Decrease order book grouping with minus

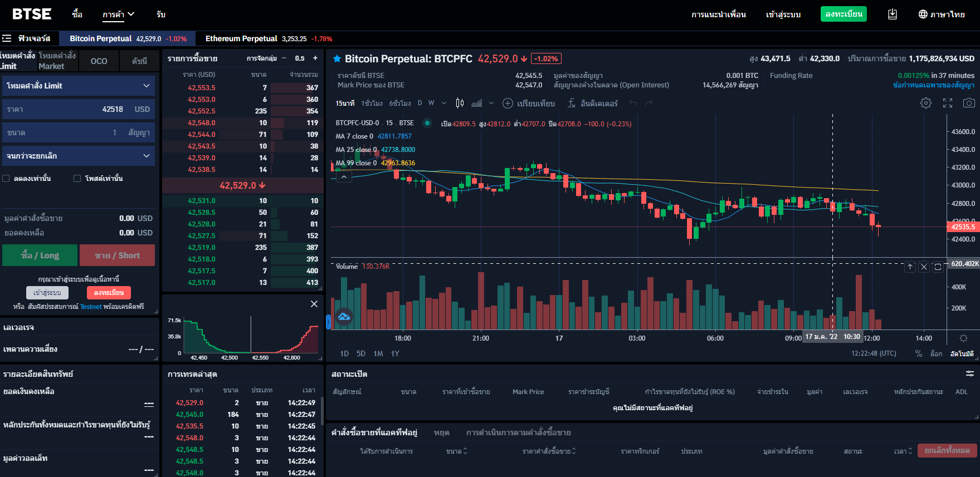[284, 58]
